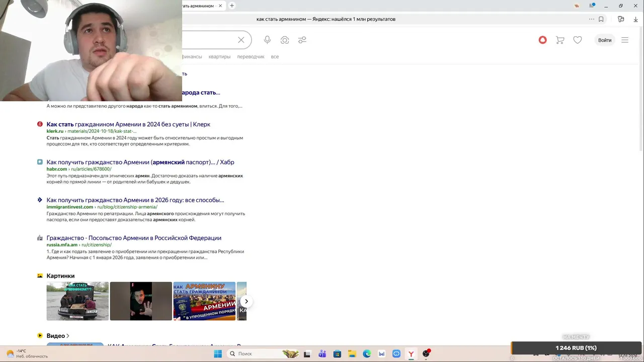Click the embassy result favicon

(40, 238)
